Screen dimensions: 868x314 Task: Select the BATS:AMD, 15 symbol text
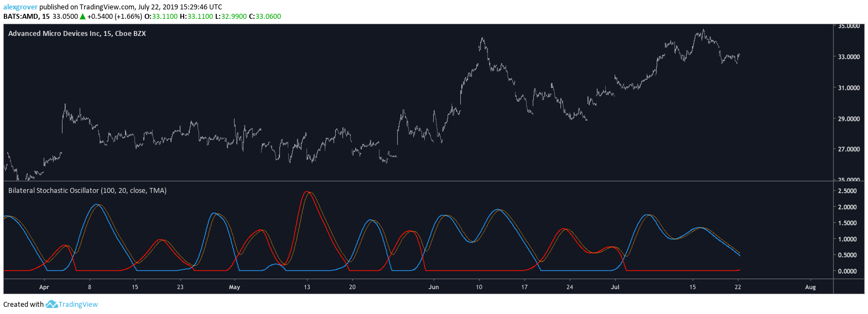coord(27,17)
